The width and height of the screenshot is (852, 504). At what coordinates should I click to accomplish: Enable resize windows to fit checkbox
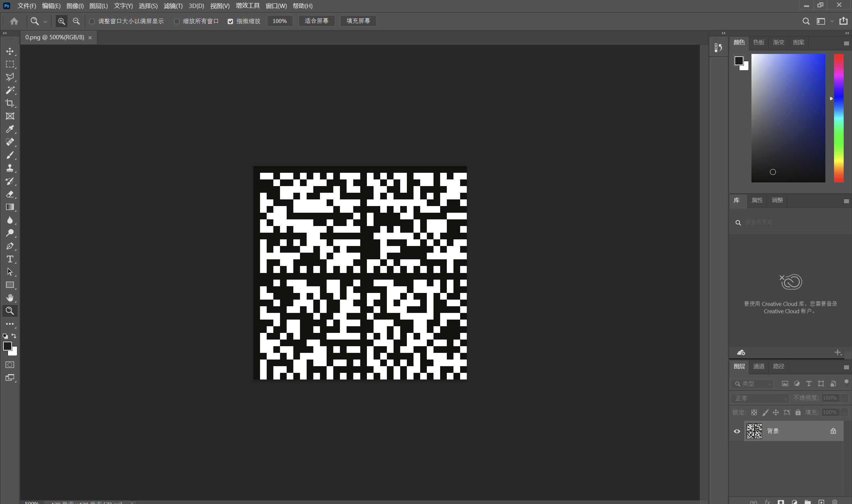92,21
